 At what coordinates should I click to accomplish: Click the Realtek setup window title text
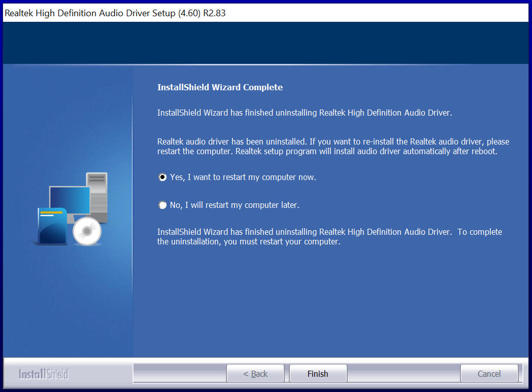pyautogui.click(x=115, y=13)
